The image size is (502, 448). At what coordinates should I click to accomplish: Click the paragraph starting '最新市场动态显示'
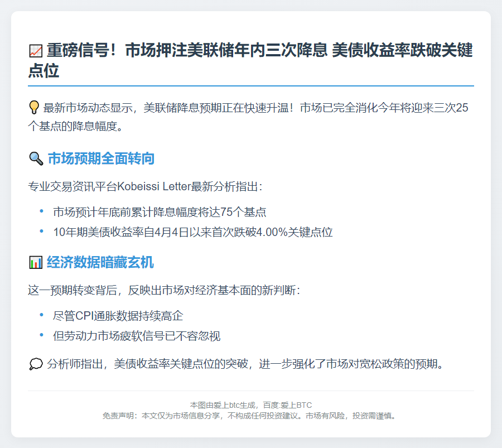tap(248, 117)
